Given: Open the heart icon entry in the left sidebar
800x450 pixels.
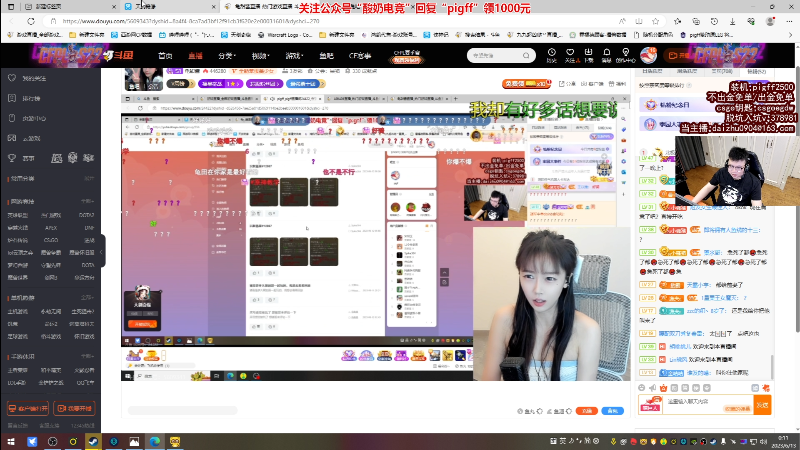Looking at the screenshot, I should 12,78.
